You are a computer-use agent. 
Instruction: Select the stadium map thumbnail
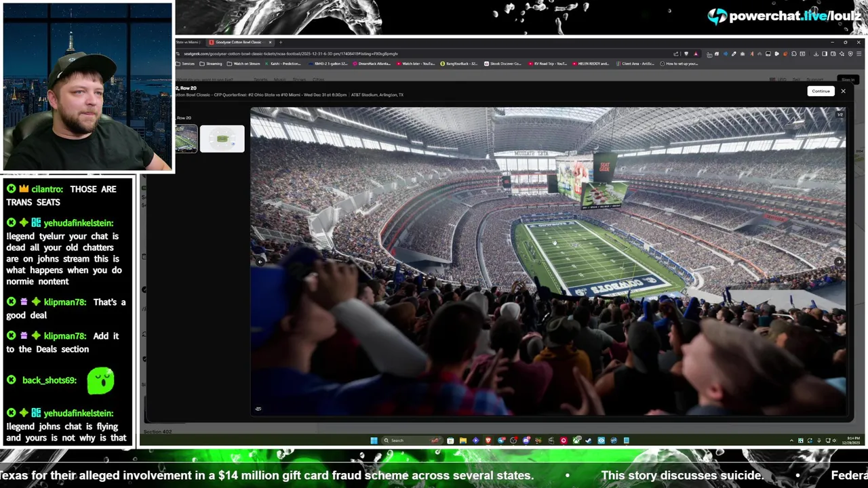tap(222, 139)
